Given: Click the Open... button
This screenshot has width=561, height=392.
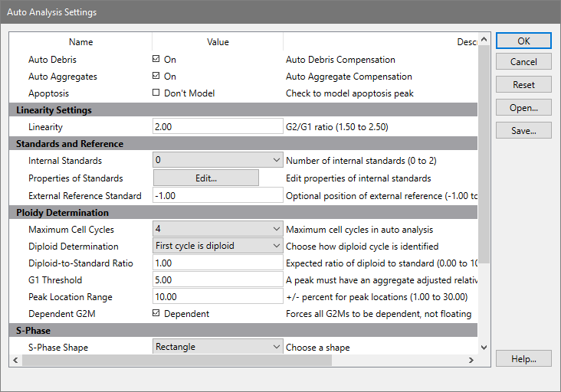Looking at the screenshot, I should pyautogui.click(x=523, y=107).
